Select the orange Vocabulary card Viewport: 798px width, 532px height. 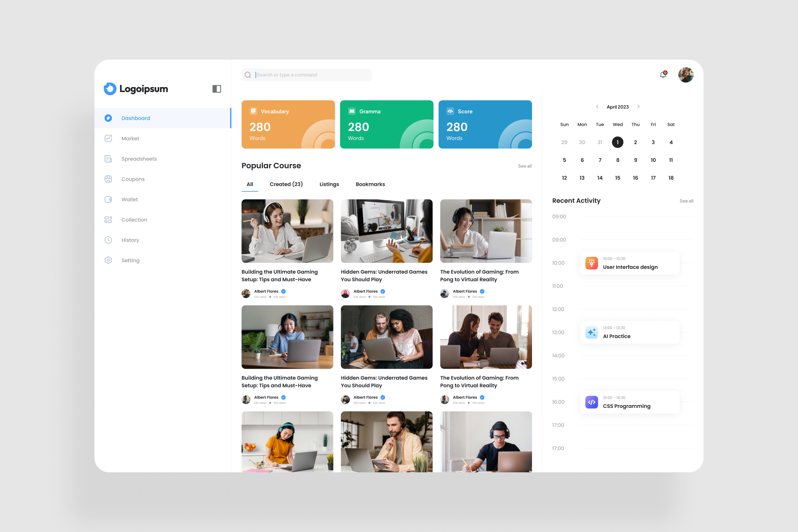click(x=288, y=124)
